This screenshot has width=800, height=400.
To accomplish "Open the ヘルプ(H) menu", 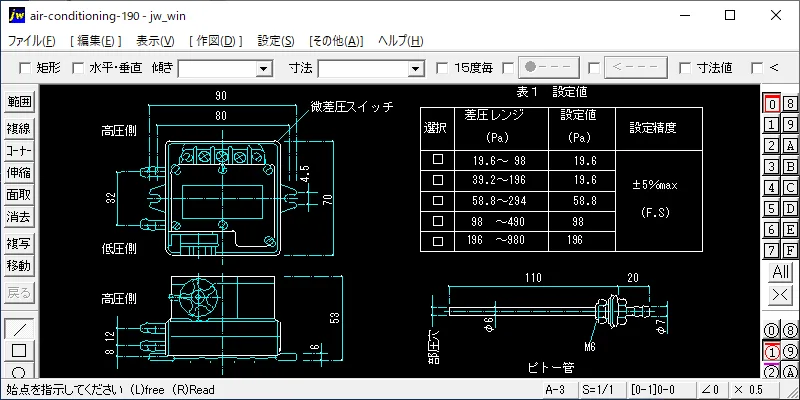I will pyautogui.click(x=401, y=41).
